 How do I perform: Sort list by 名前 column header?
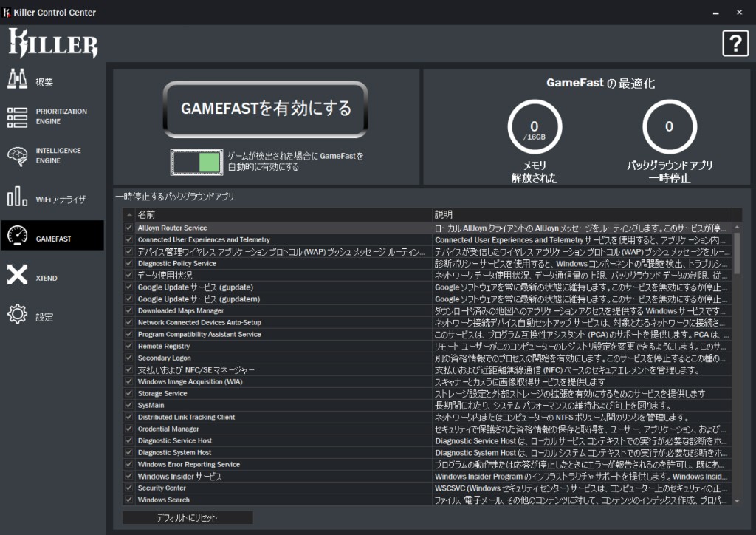pyautogui.click(x=281, y=214)
